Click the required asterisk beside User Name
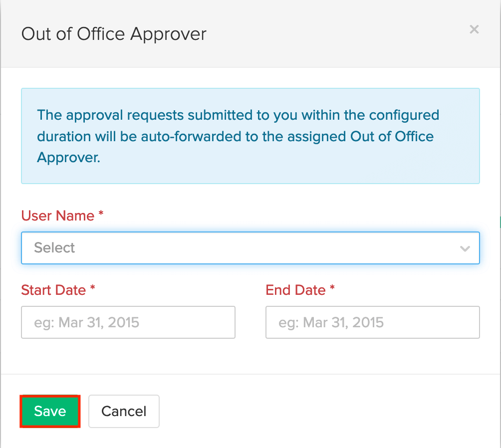 coord(101,215)
